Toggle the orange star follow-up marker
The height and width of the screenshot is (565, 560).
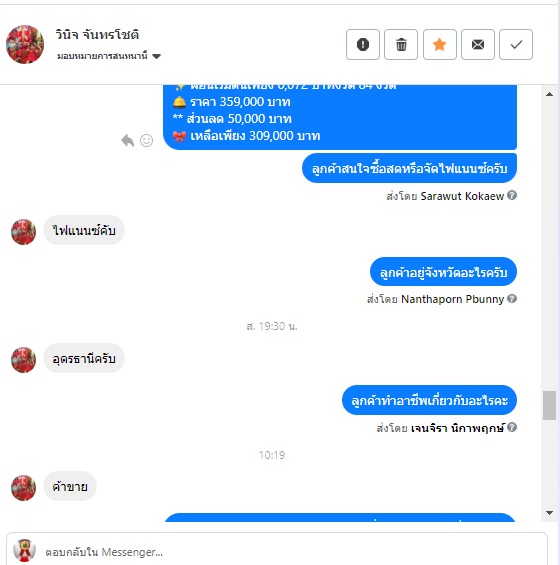(439, 44)
